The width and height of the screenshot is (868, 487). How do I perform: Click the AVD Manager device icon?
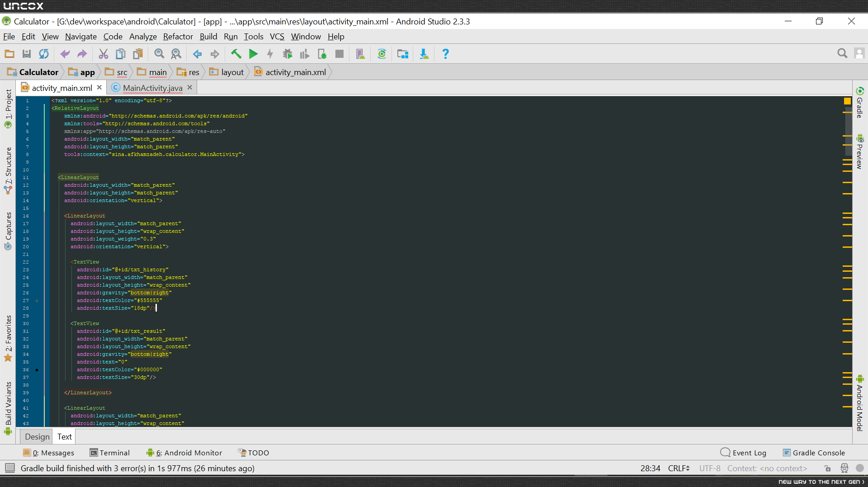tap(360, 54)
